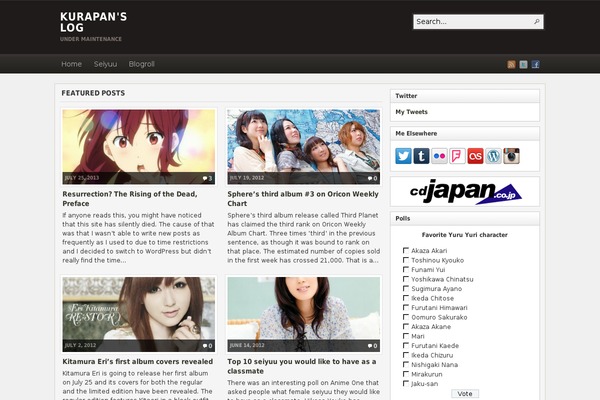This screenshot has width=600, height=400.
Task: Open the Kurapan's Log site title
Action: pos(93,22)
